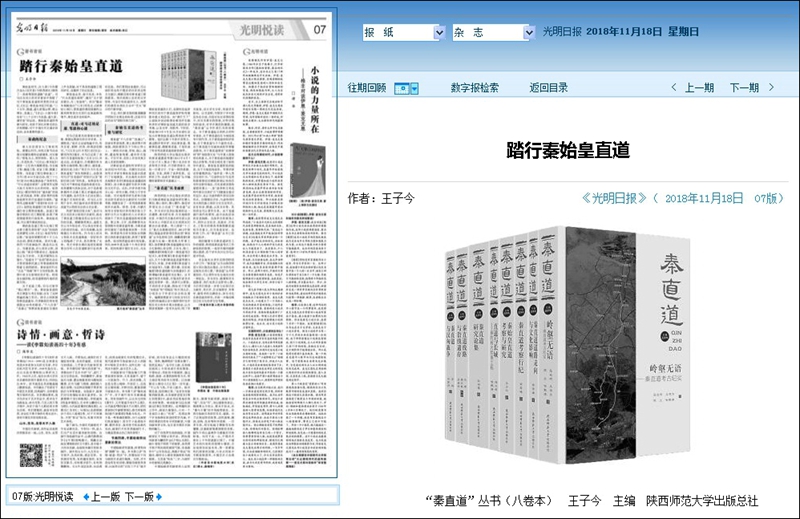Click the 秦直道 book set image

pyautogui.click(x=567, y=345)
